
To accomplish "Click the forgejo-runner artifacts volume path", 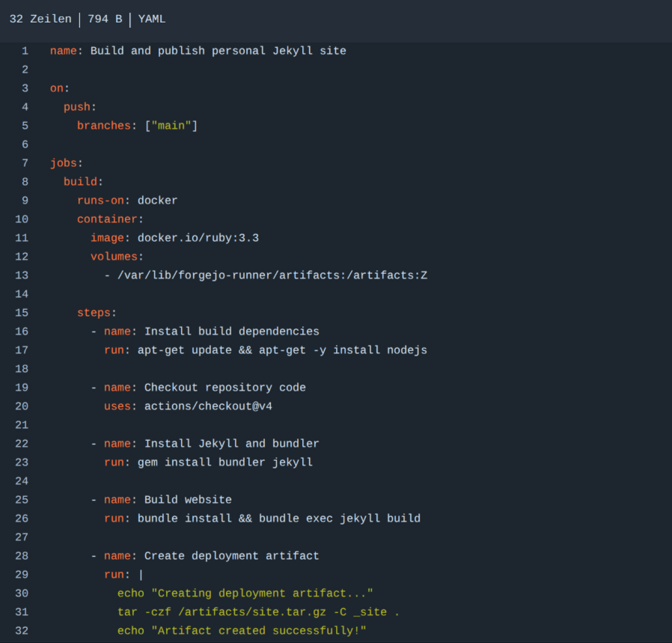I will (272, 275).
